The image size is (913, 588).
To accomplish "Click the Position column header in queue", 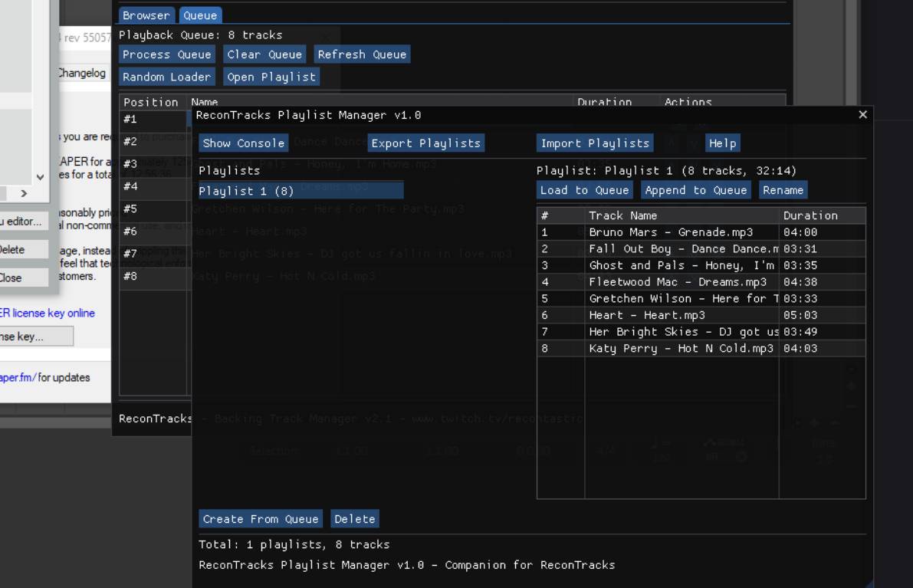I will (153, 102).
